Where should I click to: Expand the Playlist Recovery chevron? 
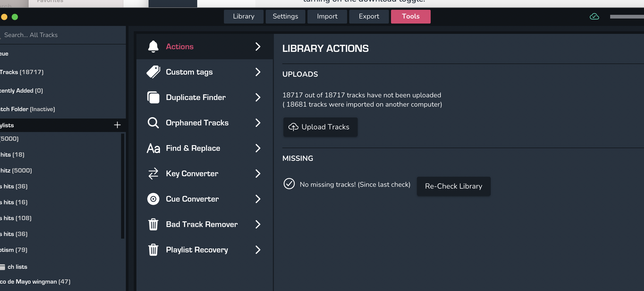click(x=258, y=250)
